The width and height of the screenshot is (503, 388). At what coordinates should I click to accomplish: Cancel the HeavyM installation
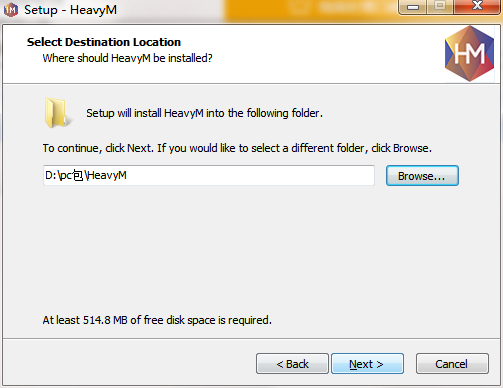(x=452, y=364)
